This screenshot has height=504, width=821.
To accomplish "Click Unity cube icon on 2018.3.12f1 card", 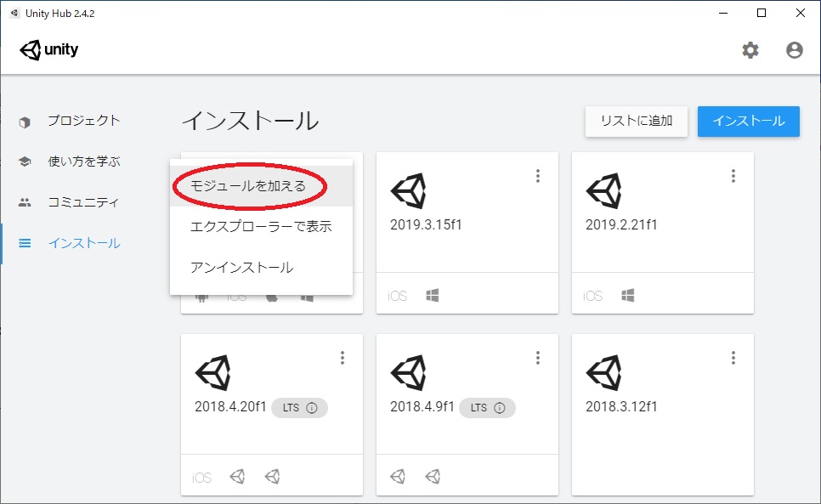I will click(x=604, y=372).
